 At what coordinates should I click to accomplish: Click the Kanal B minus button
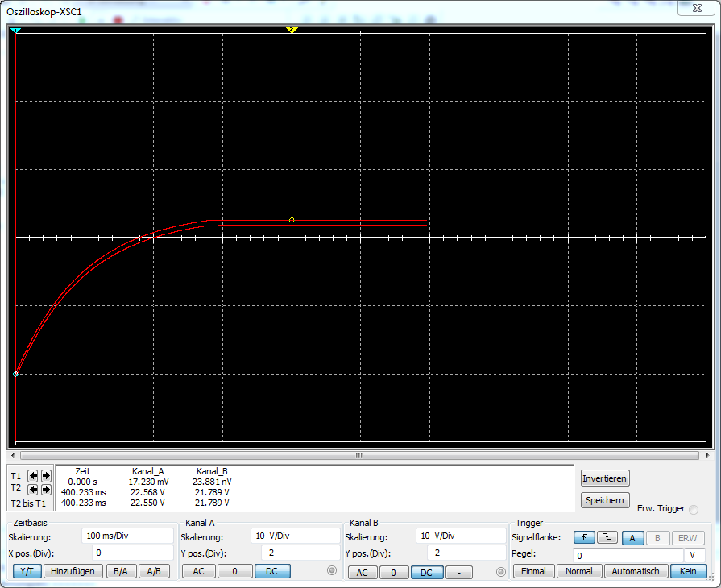coord(459,573)
